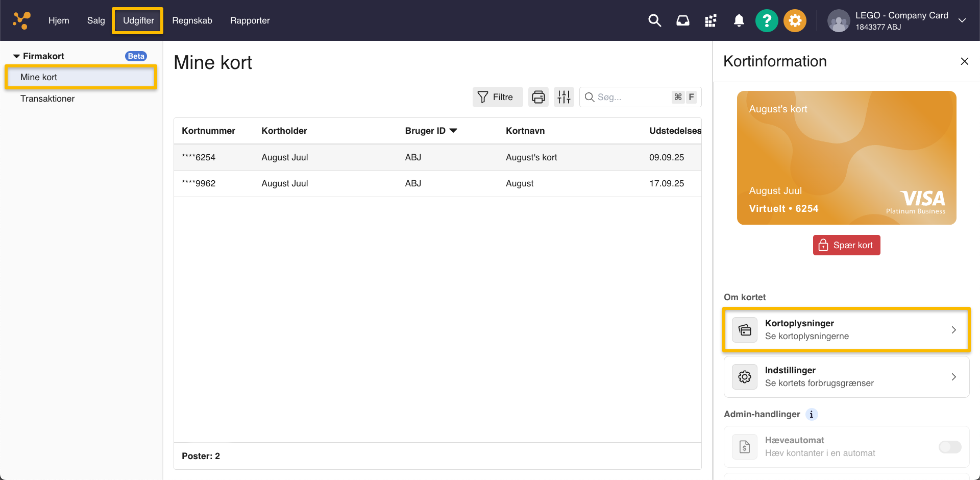Collapse the Firmakort sidebar section
The image size is (980, 480).
(17, 56)
